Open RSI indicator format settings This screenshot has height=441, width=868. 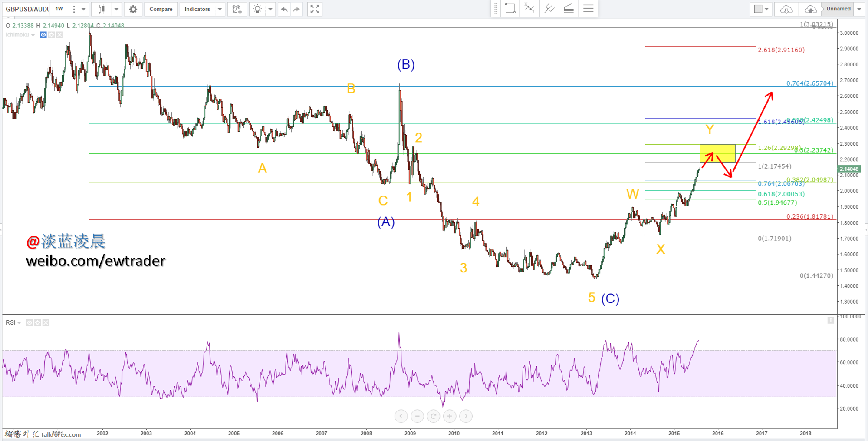(x=38, y=322)
